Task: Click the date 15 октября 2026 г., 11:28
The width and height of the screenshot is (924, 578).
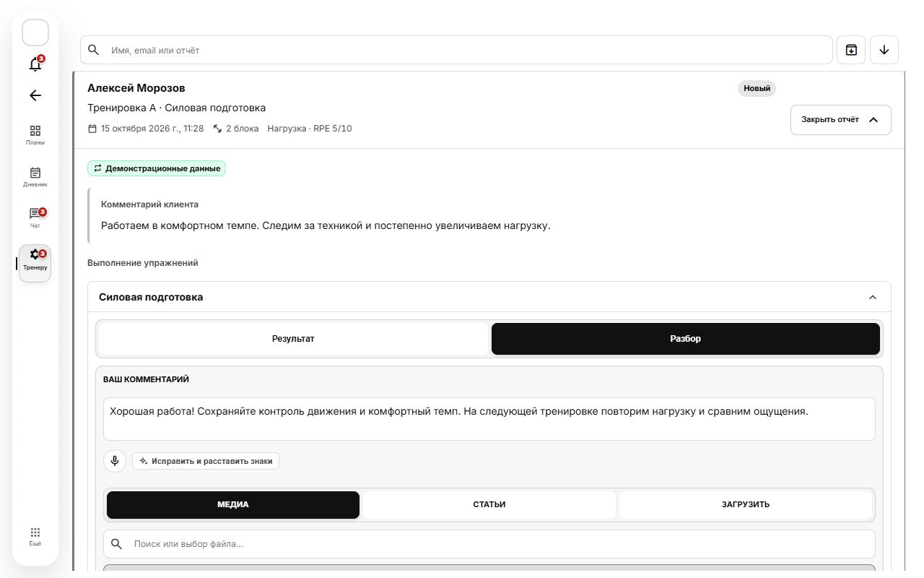Action: [x=152, y=129]
